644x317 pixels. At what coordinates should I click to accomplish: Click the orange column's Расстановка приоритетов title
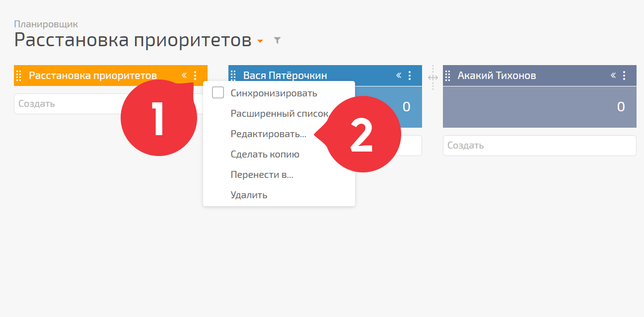click(93, 76)
